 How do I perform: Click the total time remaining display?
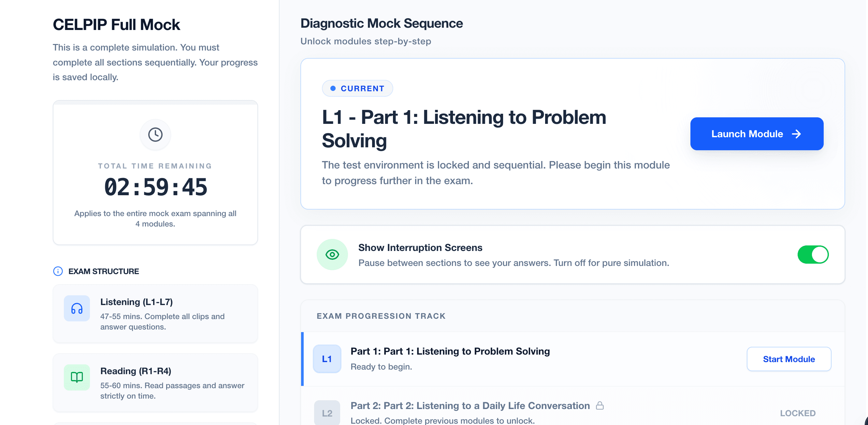point(155,187)
